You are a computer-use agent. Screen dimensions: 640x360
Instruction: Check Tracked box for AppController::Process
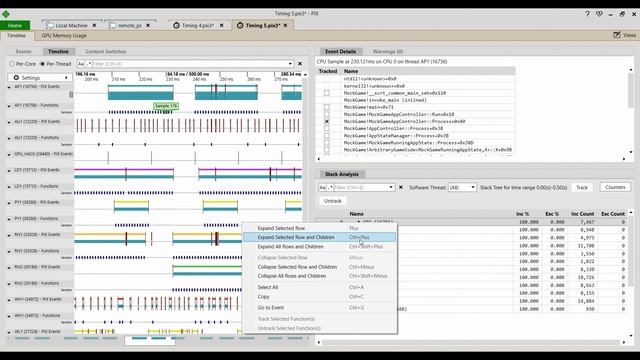pos(327,128)
